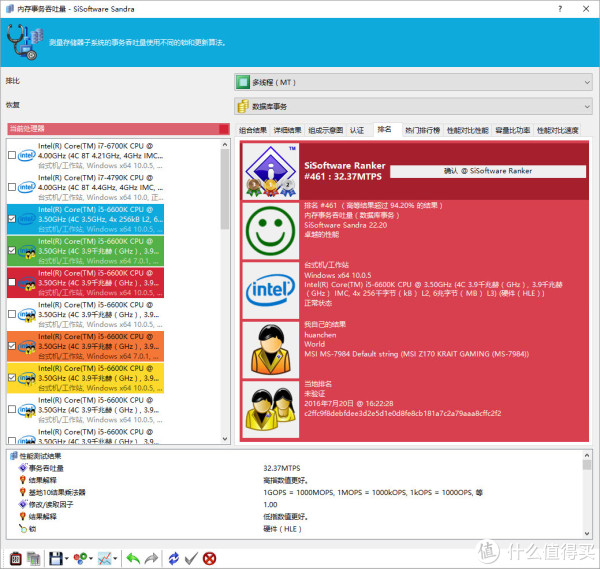
Task: Open the dropdown arrow next to chart icon
Action: pos(115,559)
